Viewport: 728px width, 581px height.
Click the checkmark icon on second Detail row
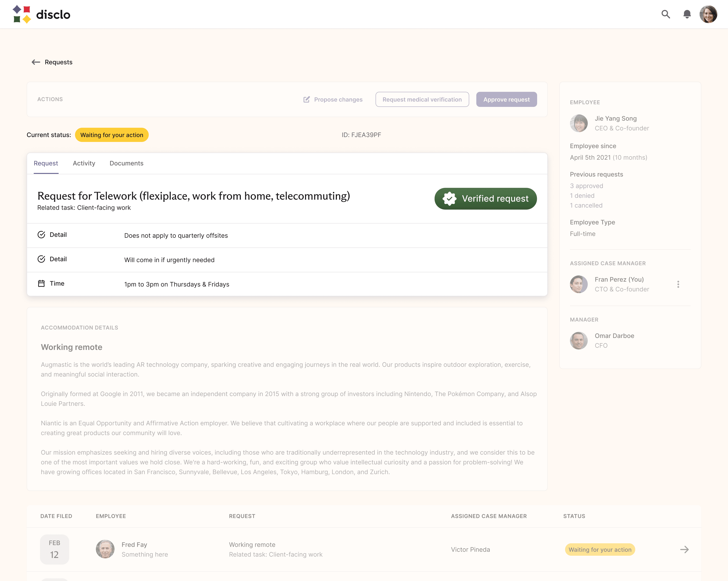pyautogui.click(x=42, y=259)
